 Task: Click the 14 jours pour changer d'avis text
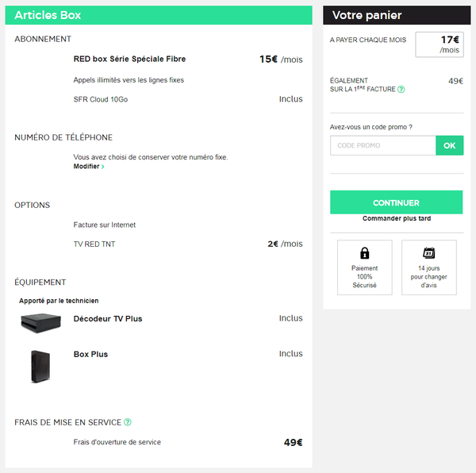[428, 277]
